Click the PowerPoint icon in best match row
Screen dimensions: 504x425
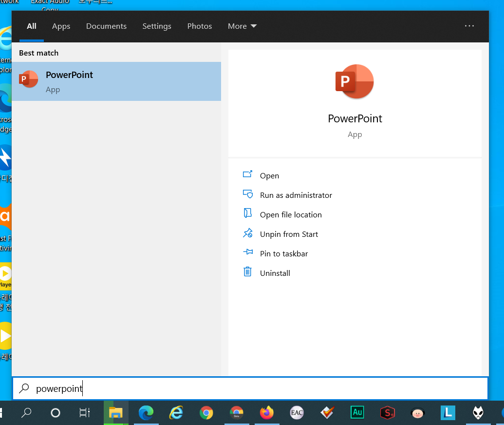(29, 79)
